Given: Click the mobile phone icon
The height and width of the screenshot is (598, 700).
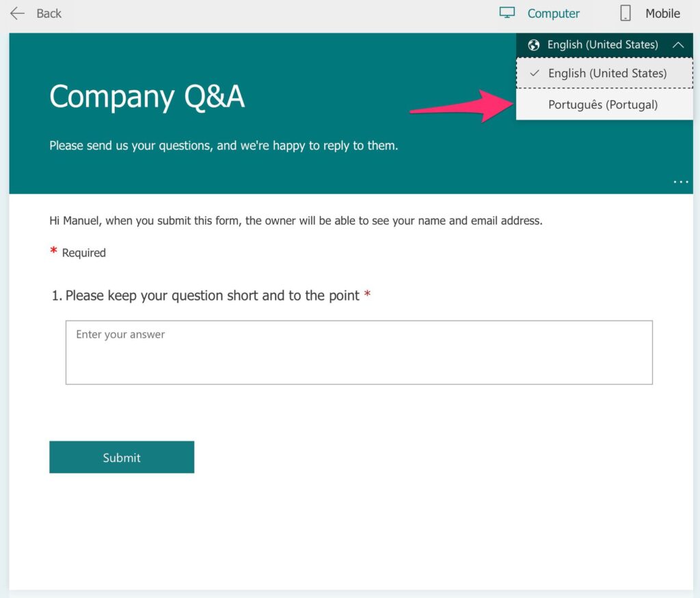Looking at the screenshot, I should (625, 14).
